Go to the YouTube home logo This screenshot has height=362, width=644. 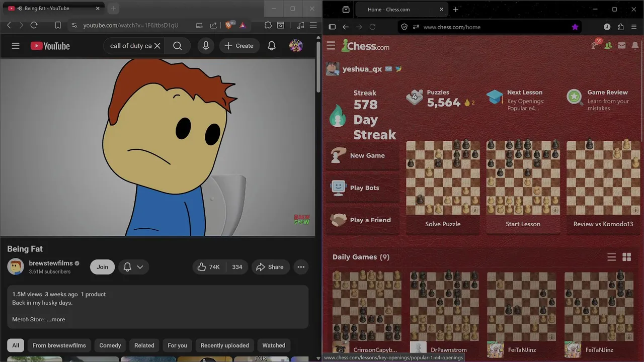click(50, 46)
